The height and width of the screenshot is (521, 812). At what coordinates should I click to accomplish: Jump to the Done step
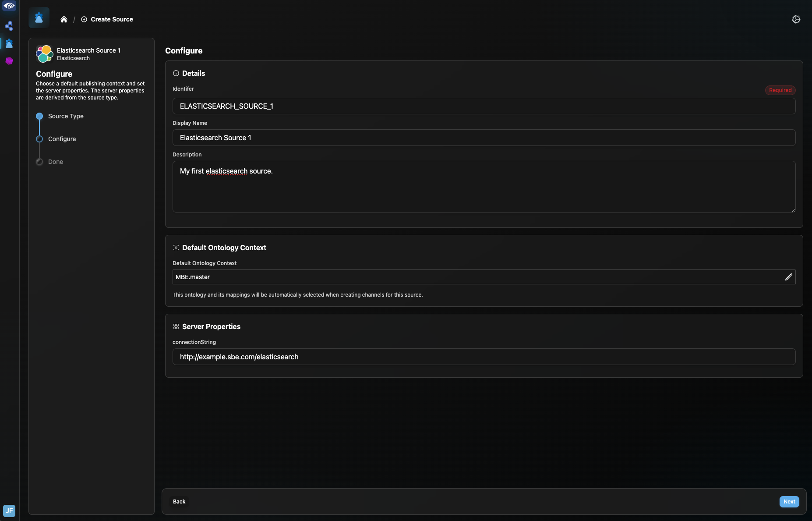(x=56, y=162)
